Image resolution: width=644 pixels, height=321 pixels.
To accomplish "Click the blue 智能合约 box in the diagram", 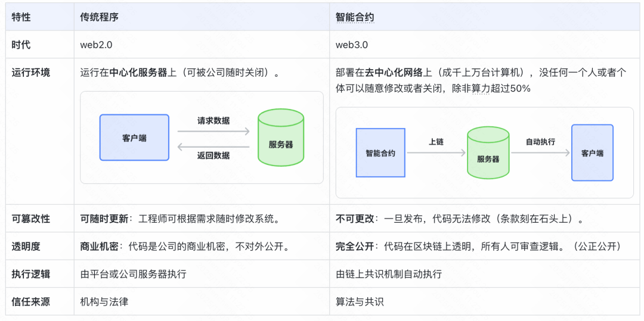I will coord(380,153).
